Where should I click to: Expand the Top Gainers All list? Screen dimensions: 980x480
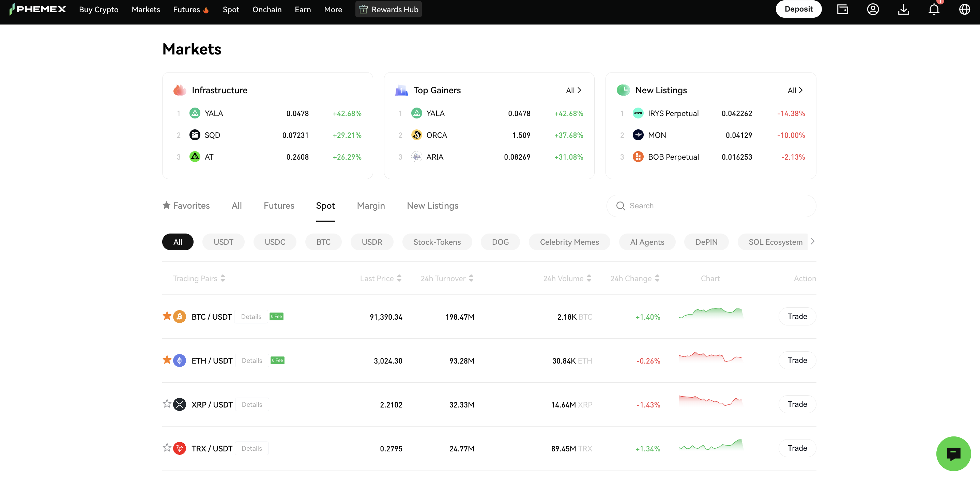tap(574, 90)
